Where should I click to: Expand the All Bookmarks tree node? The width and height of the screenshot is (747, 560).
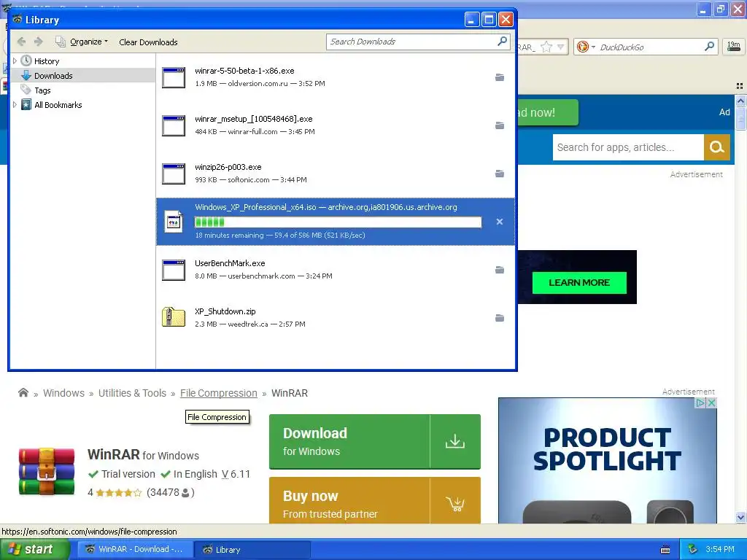click(x=15, y=105)
